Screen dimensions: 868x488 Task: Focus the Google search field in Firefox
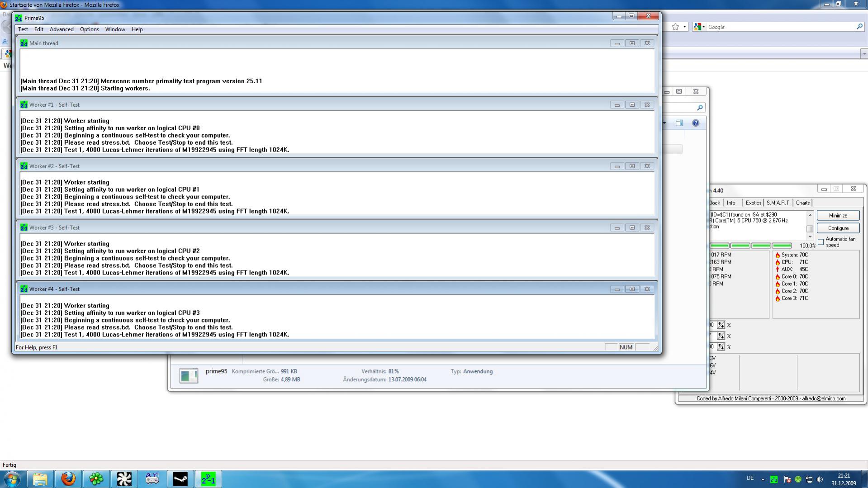(781, 27)
